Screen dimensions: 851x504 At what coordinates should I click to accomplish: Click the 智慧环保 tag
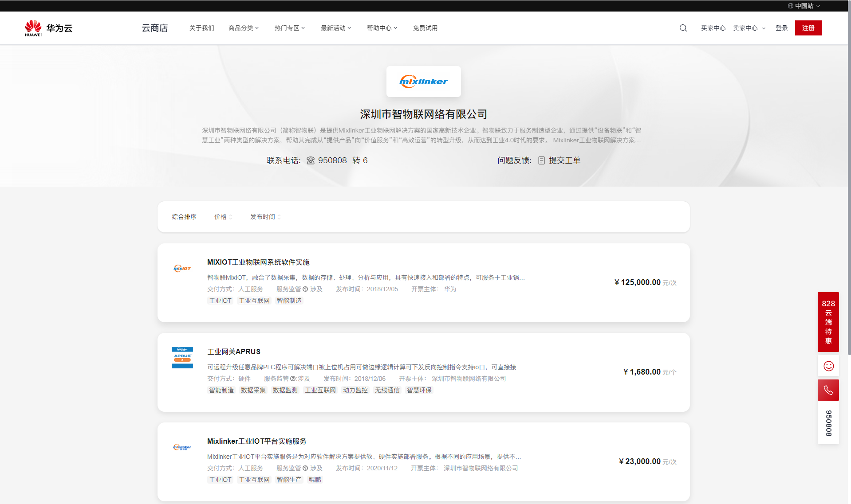pyautogui.click(x=419, y=390)
